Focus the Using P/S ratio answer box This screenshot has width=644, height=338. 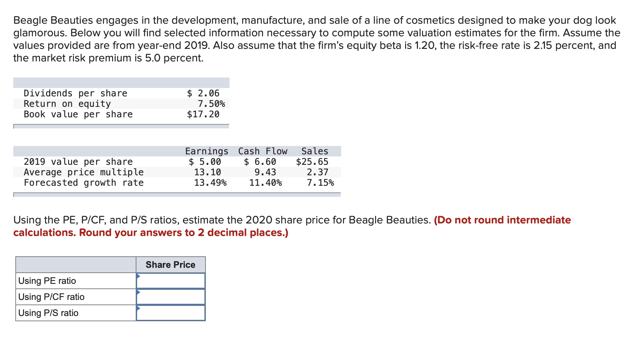tap(171, 313)
